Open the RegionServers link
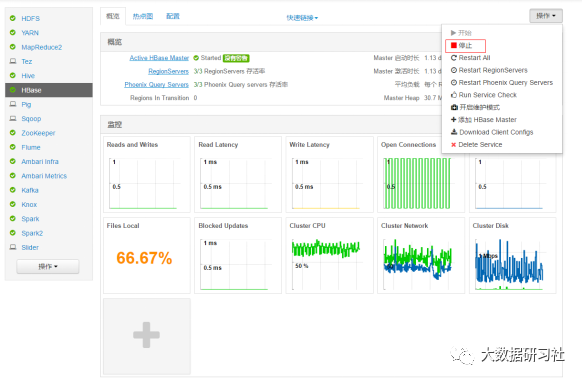 [x=168, y=71]
